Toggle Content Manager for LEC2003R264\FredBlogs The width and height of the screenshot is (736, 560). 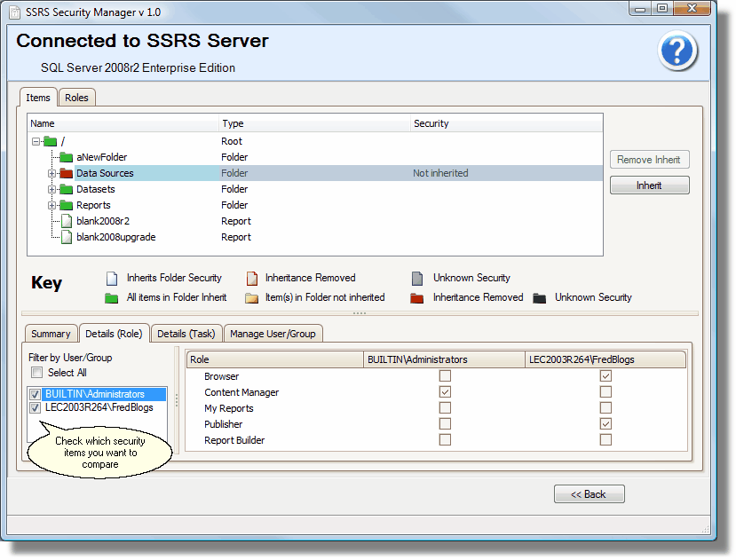(606, 392)
